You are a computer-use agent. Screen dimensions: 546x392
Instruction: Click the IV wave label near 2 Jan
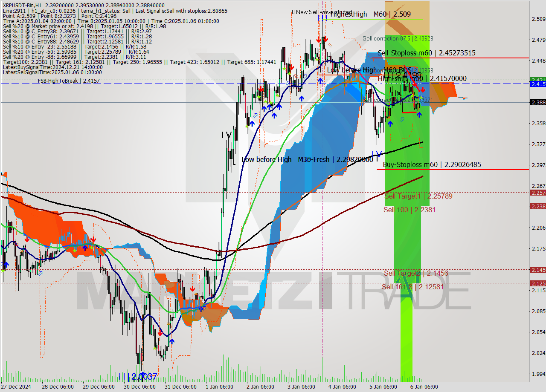[x=227, y=135]
